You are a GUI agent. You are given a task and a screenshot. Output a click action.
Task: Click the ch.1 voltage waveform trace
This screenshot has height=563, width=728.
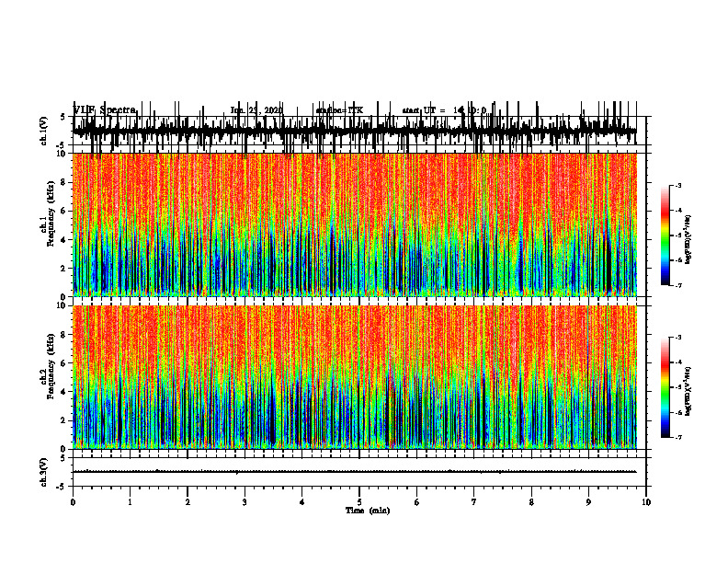[x=355, y=131]
